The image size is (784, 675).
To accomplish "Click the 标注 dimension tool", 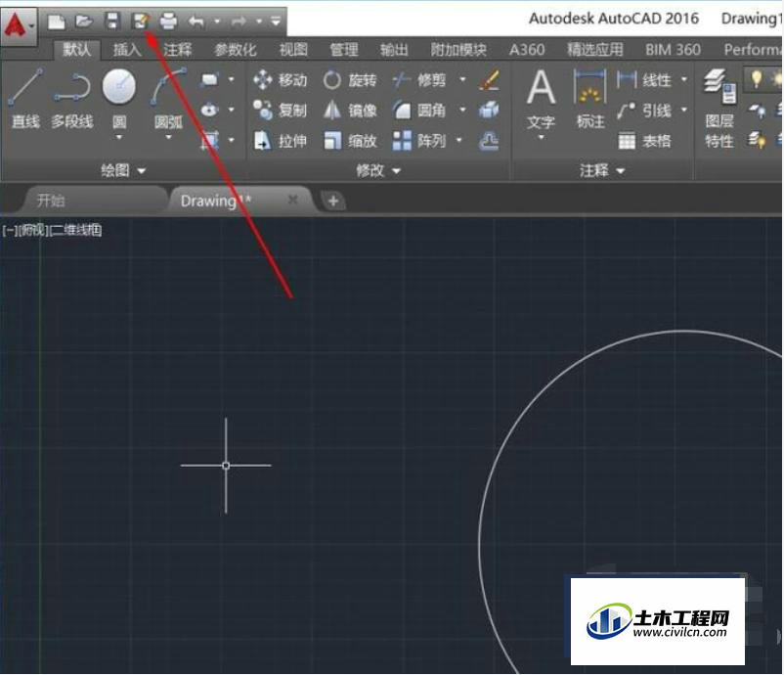I will coord(590,99).
